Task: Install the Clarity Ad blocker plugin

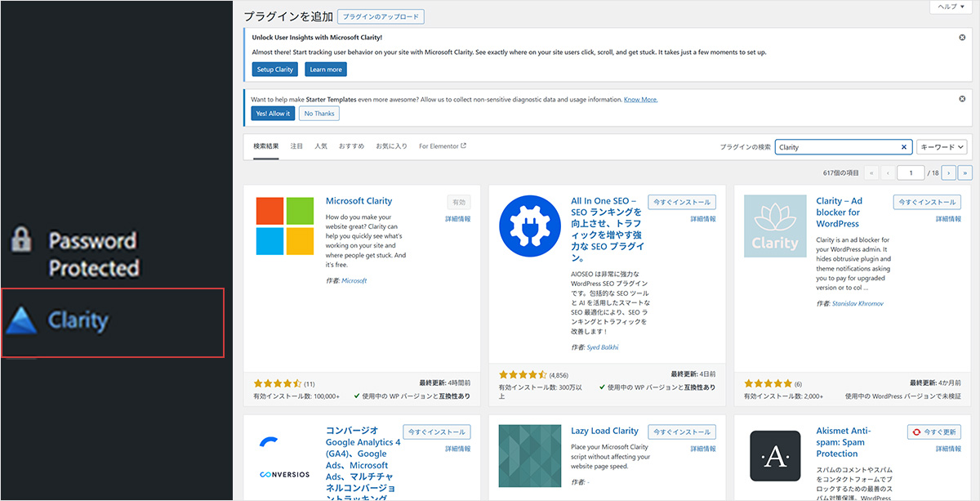Action: pos(927,202)
